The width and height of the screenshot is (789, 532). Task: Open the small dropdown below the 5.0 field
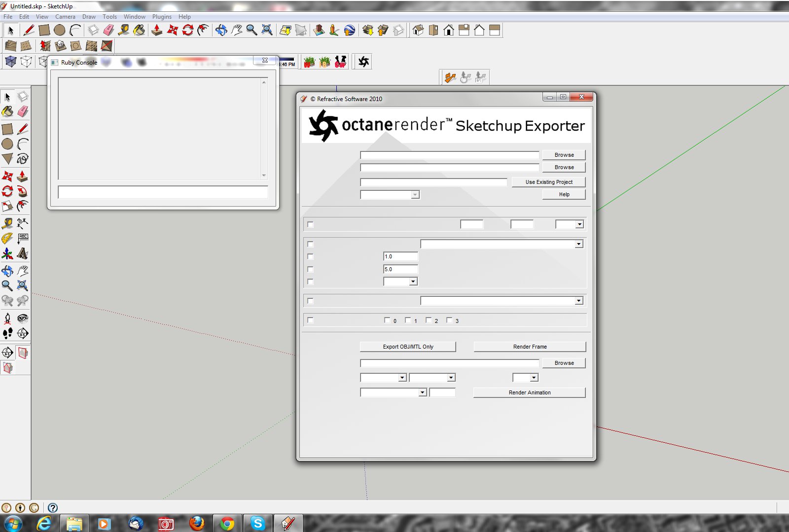[400, 282]
